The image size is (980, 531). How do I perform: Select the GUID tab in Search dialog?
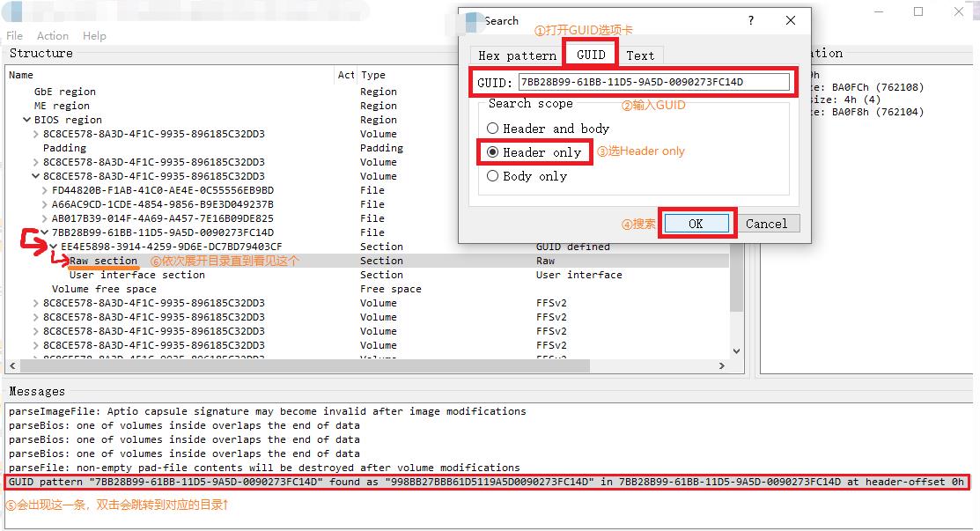(x=591, y=55)
